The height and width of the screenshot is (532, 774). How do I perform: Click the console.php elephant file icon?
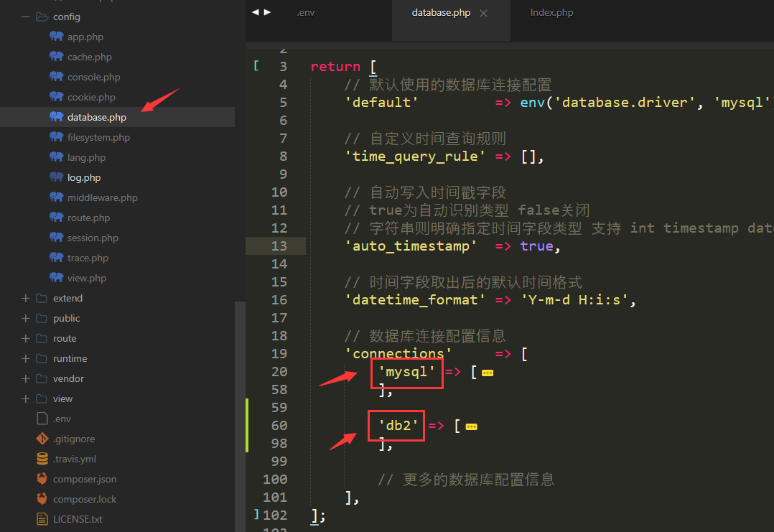(56, 77)
